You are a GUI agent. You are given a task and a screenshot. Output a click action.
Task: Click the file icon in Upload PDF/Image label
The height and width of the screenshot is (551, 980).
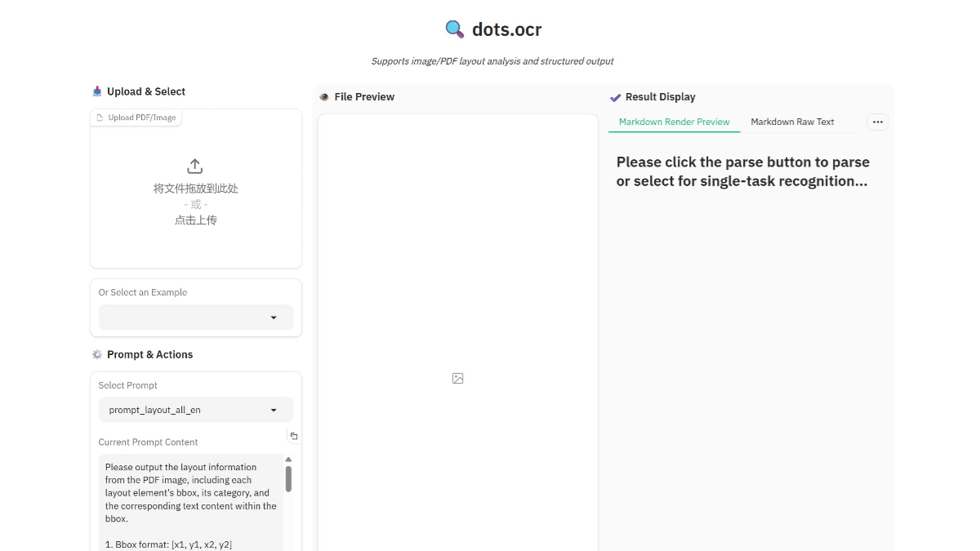pos(100,118)
